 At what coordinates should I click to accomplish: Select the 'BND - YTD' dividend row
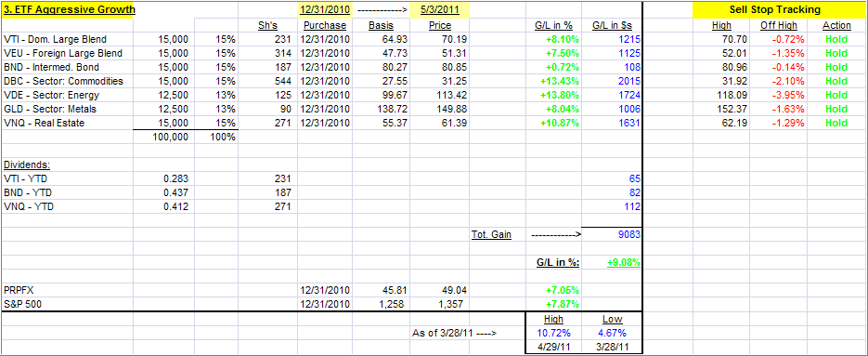[67, 192]
